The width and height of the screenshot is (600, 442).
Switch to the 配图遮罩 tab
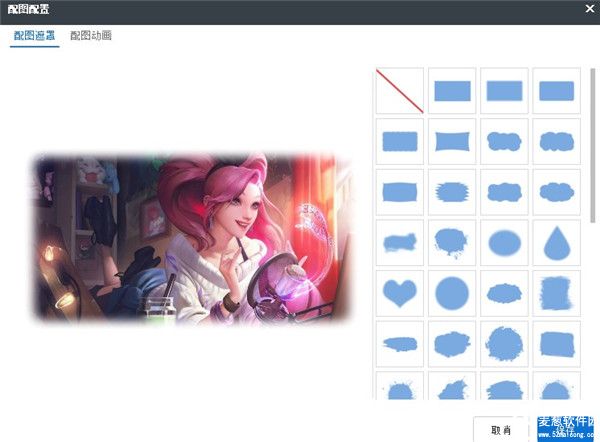(34, 36)
